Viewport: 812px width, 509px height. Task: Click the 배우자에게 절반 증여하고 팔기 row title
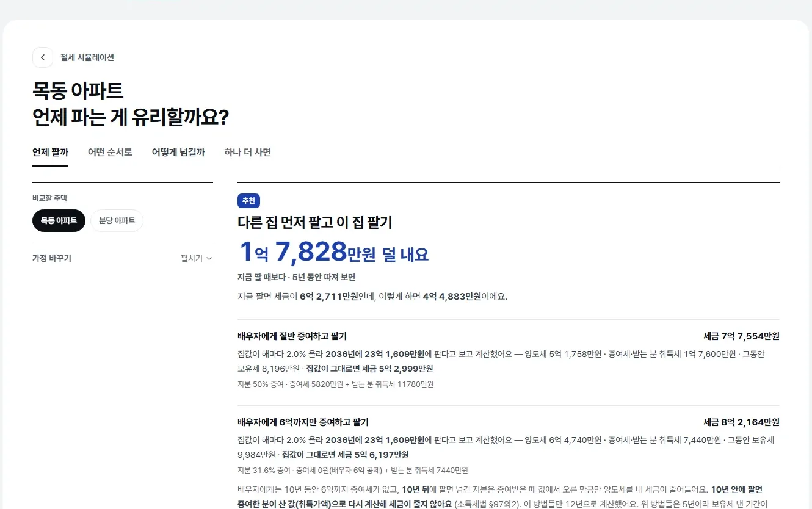(x=292, y=336)
